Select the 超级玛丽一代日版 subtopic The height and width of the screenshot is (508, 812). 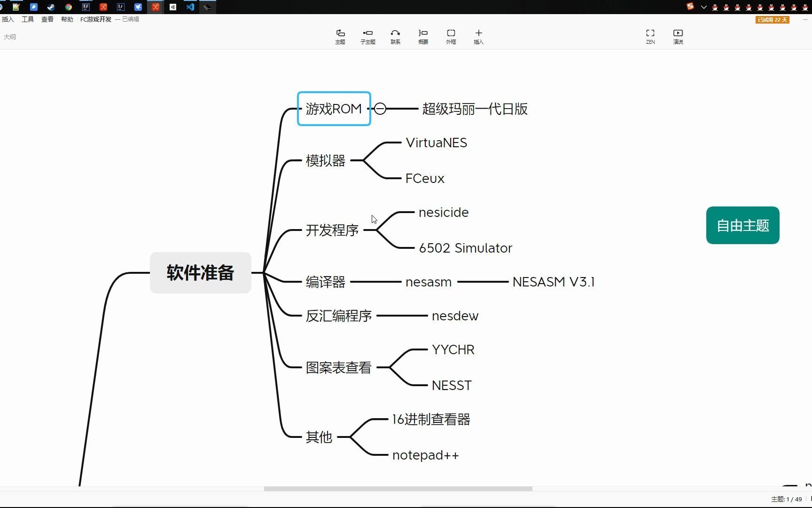[x=475, y=109]
